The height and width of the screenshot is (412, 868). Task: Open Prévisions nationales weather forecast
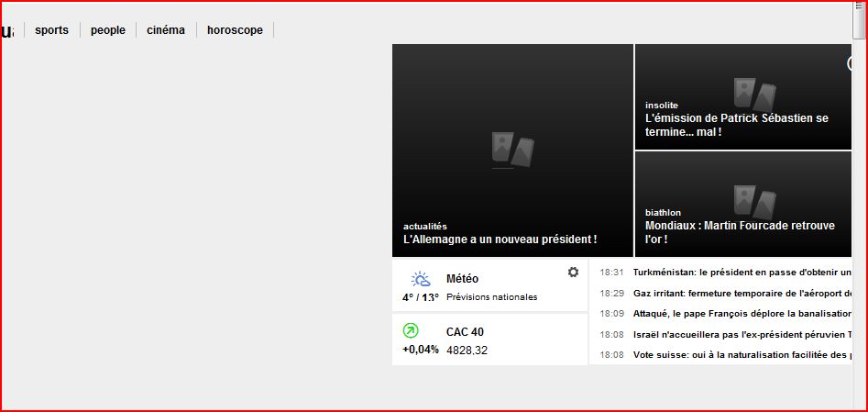(491, 297)
